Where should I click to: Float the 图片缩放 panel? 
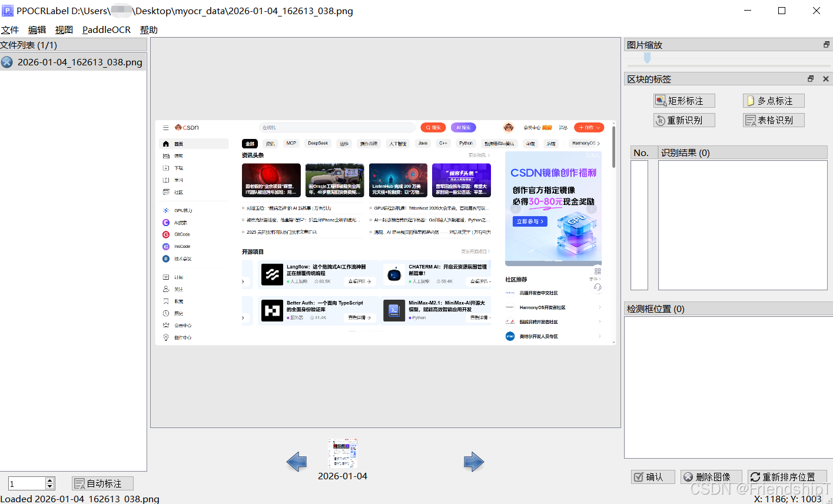click(827, 45)
